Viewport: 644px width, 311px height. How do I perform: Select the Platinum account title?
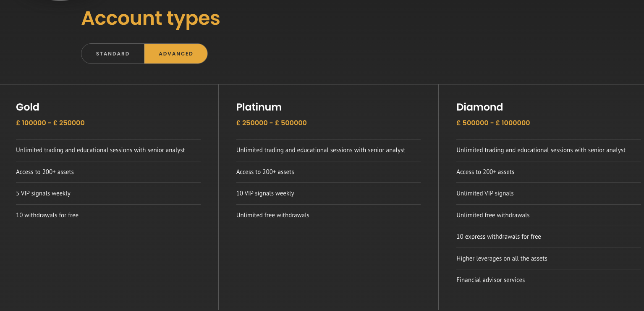coord(259,107)
